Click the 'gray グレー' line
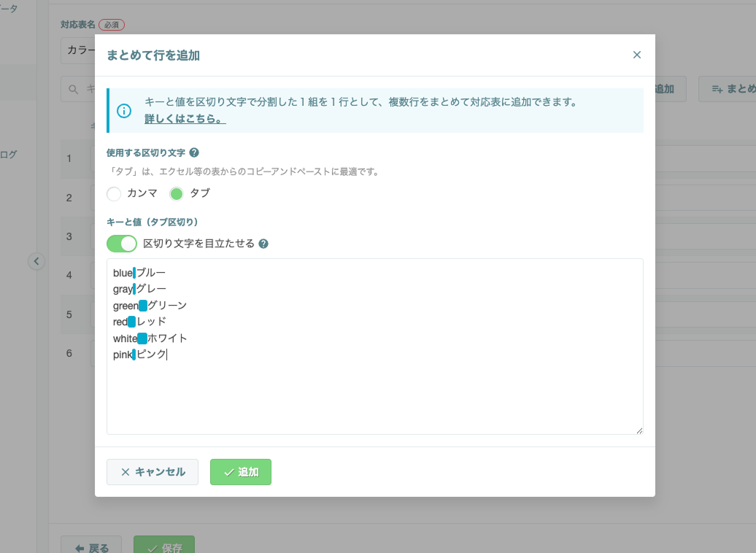Viewport: 756px width, 553px height. [140, 289]
